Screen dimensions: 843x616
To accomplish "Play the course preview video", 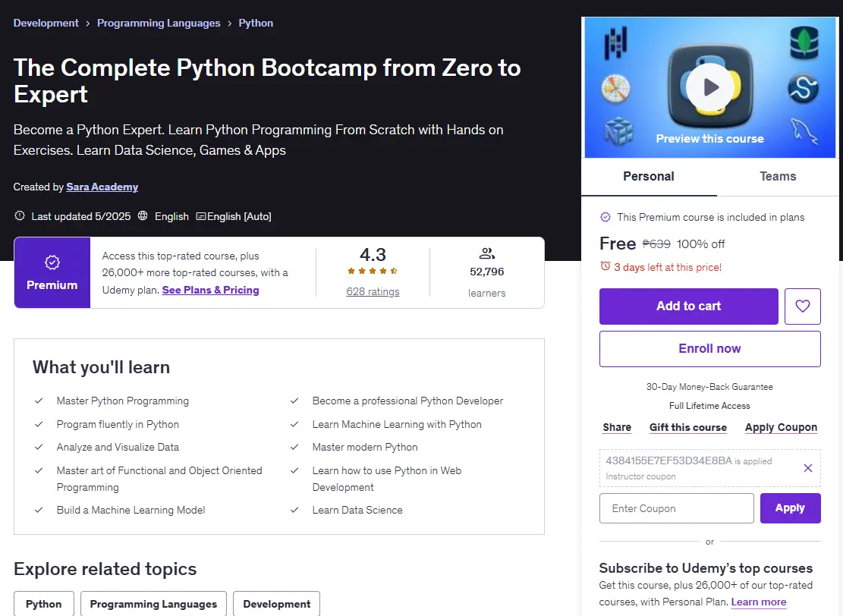I will tap(709, 87).
